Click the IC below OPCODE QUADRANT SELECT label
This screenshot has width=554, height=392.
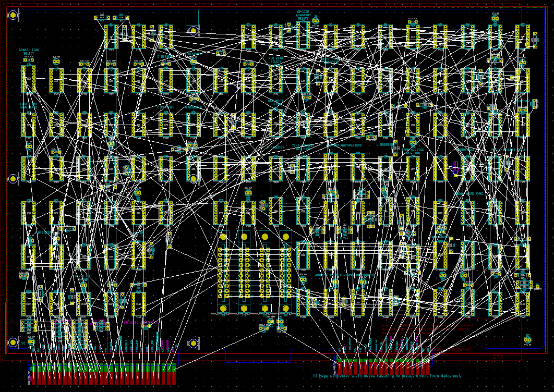pos(303,36)
